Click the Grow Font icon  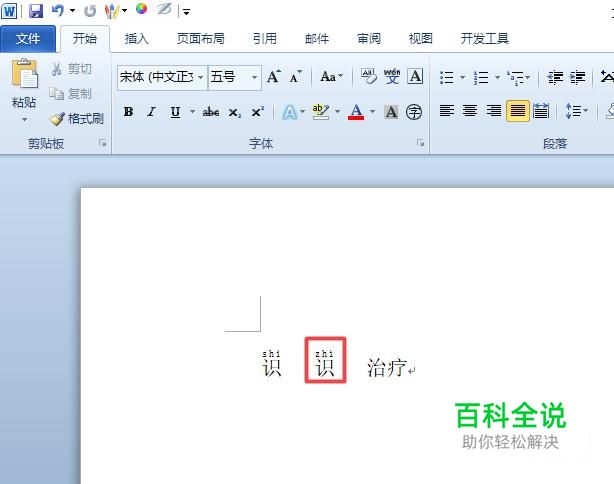(274, 77)
